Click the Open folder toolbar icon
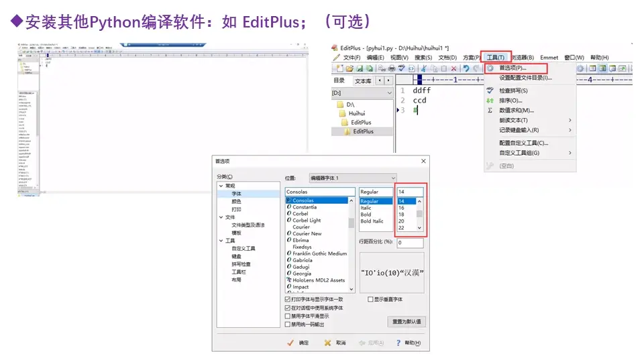This screenshot has width=644, height=362. (x=350, y=68)
